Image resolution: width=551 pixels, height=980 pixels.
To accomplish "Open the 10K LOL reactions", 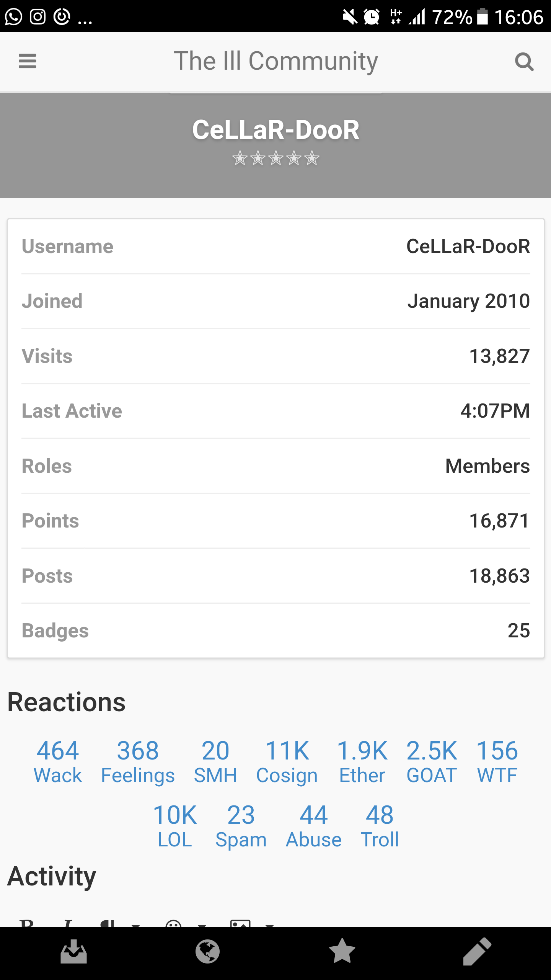I will pyautogui.click(x=175, y=826).
